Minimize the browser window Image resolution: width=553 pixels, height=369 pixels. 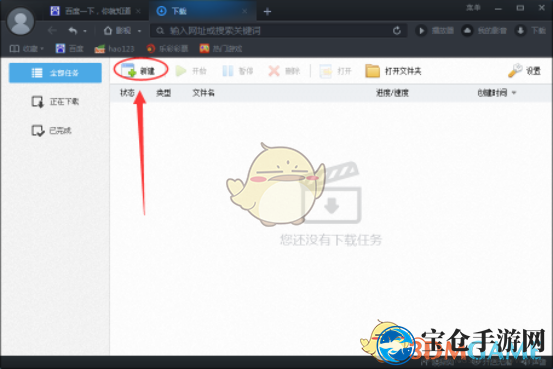[498, 8]
